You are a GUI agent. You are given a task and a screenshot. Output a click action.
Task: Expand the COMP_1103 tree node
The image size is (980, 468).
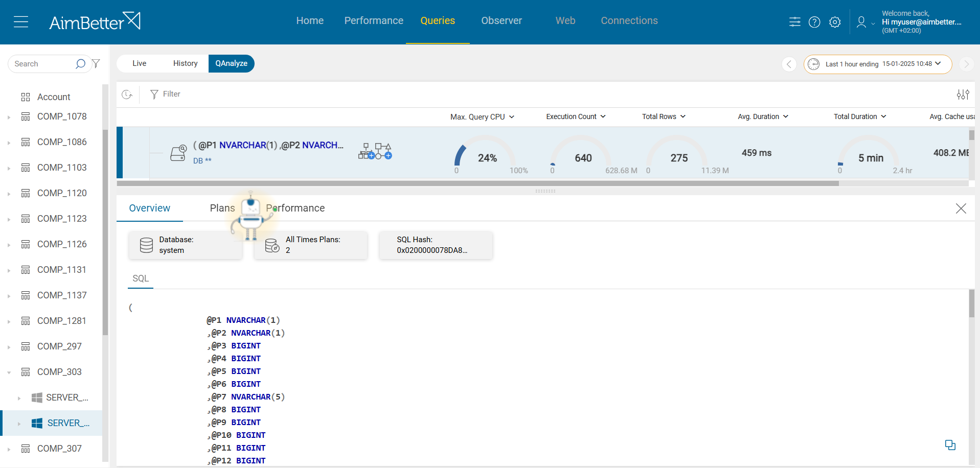point(9,168)
